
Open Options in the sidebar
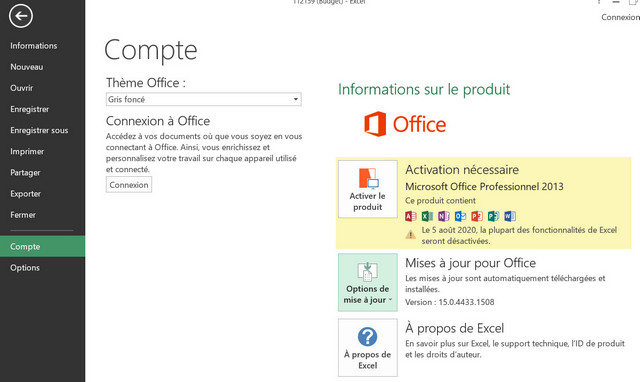[25, 268]
